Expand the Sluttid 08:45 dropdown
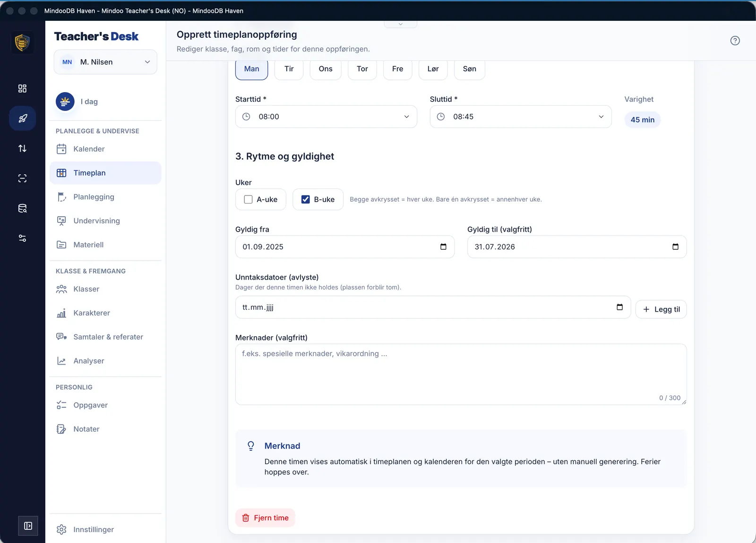This screenshot has width=756, height=543. [521, 117]
